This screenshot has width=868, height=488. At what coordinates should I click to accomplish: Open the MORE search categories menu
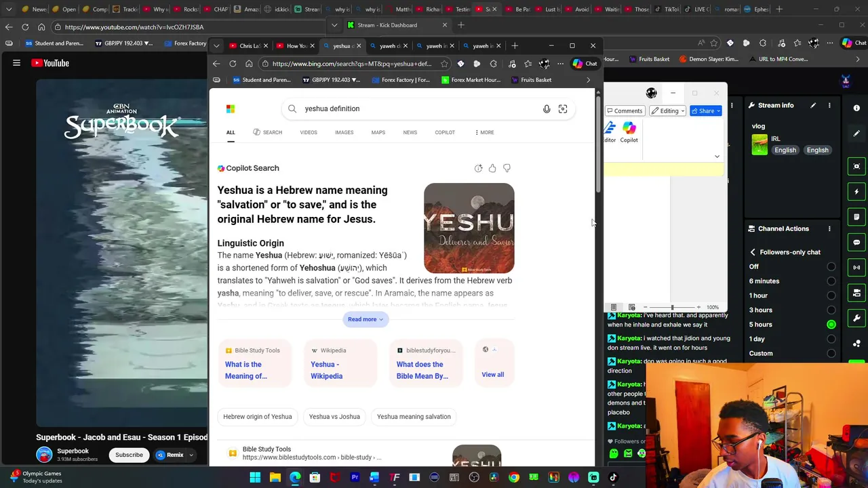click(x=484, y=132)
